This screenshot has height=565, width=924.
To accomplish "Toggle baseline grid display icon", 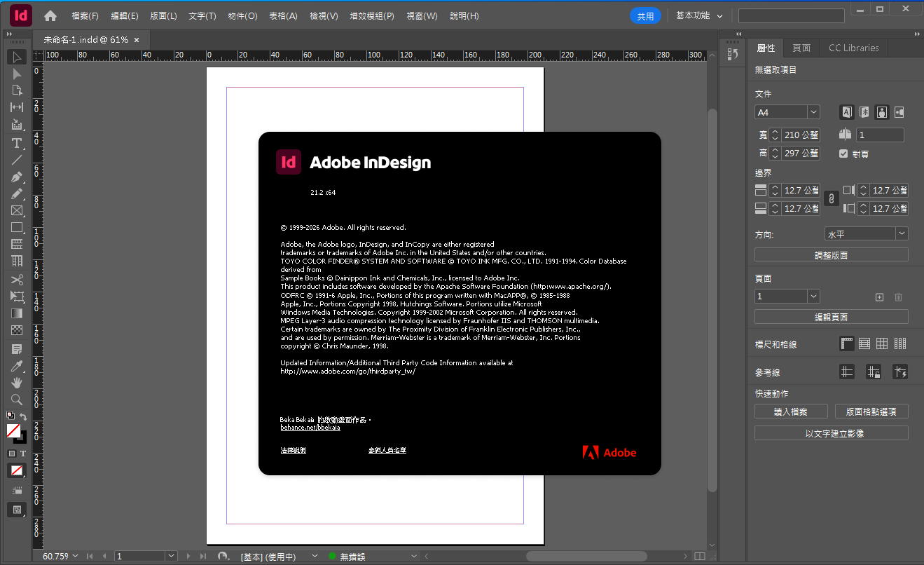I will pyautogui.click(x=864, y=343).
